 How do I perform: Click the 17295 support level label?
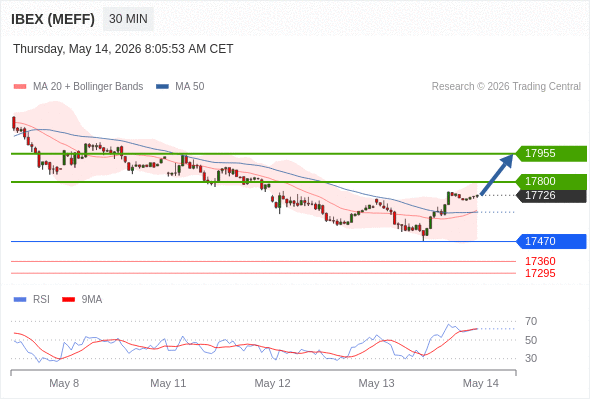pyautogui.click(x=540, y=273)
